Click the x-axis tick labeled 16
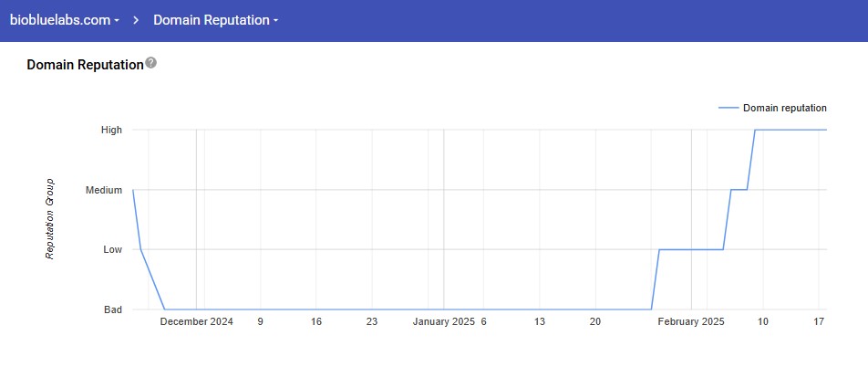 point(316,321)
